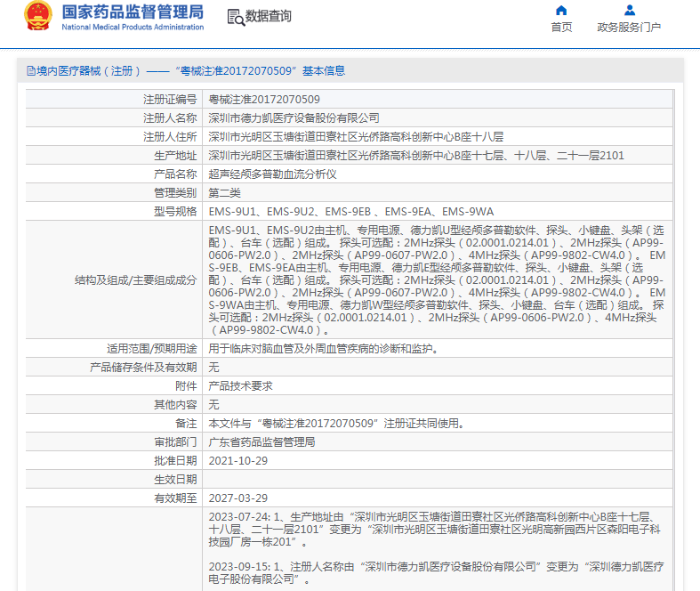
Task: Click product name 超声经颅多普勒血流分析仪
Action: click(x=272, y=174)
